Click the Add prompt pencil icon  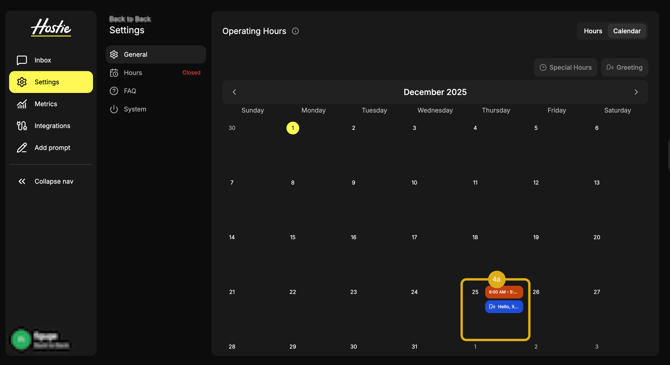[22, 148]
